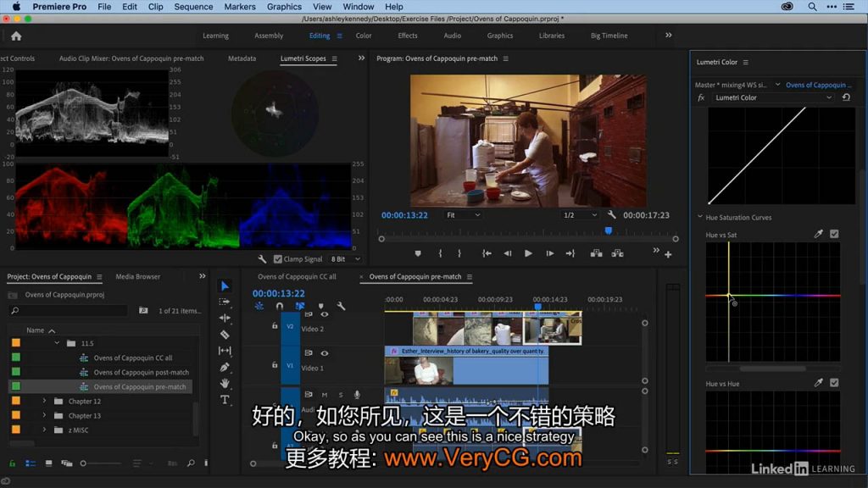868x488 pixels.
Task: Go to In point in Program Monitor
Action: 487,253
